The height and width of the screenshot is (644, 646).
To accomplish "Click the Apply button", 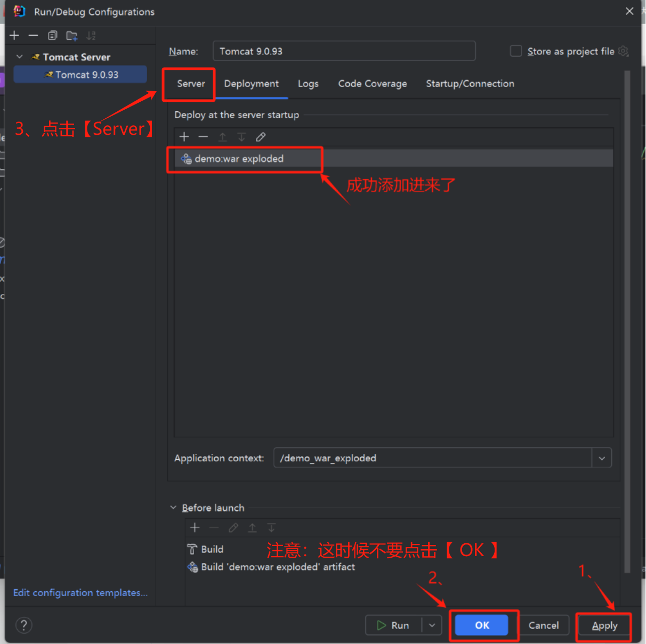I will click(x=604, y=626).
